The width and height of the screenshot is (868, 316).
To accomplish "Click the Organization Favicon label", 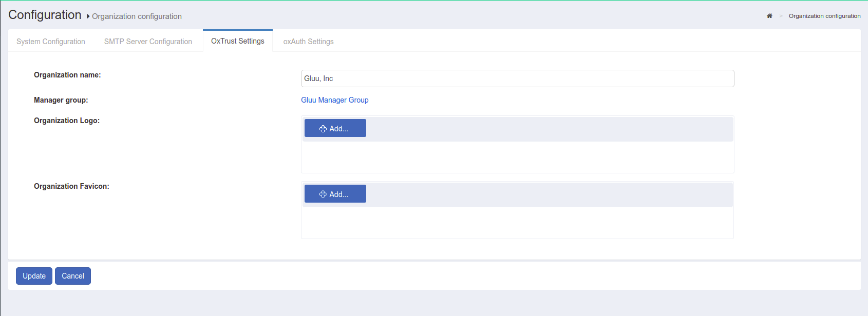I will [x=71, y=186].
